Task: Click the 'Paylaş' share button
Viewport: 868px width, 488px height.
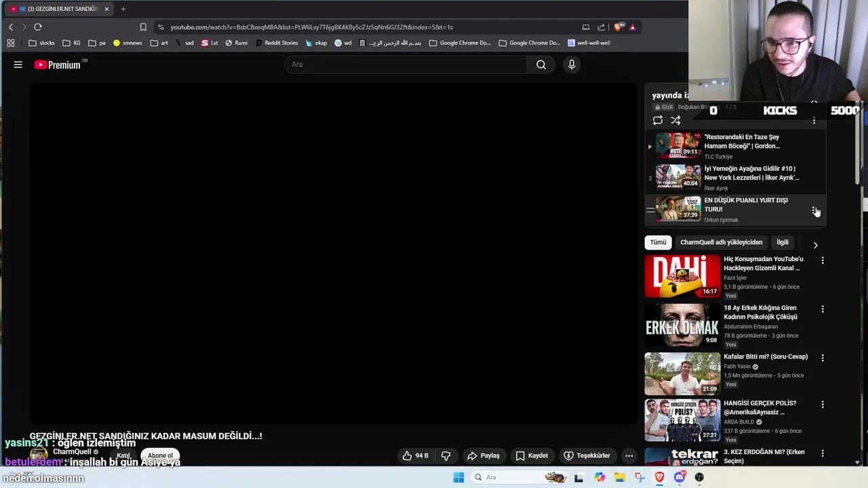Action: (x=484, y=455)
